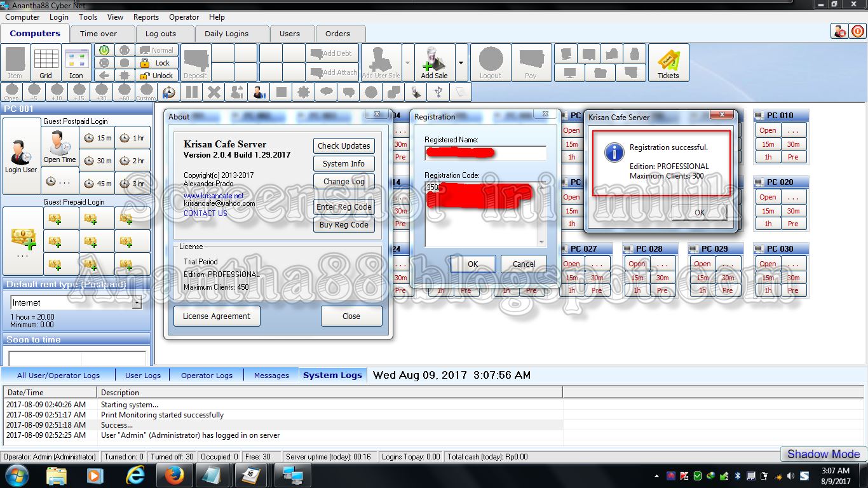Start a 15 m guest postpaid session

97,138
